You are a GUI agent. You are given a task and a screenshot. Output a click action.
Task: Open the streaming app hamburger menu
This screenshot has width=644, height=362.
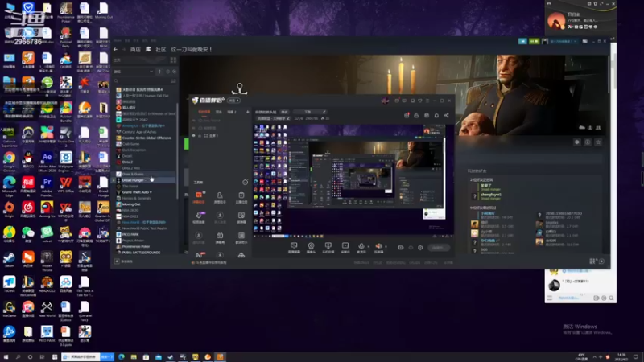click(x=427, y=101)
